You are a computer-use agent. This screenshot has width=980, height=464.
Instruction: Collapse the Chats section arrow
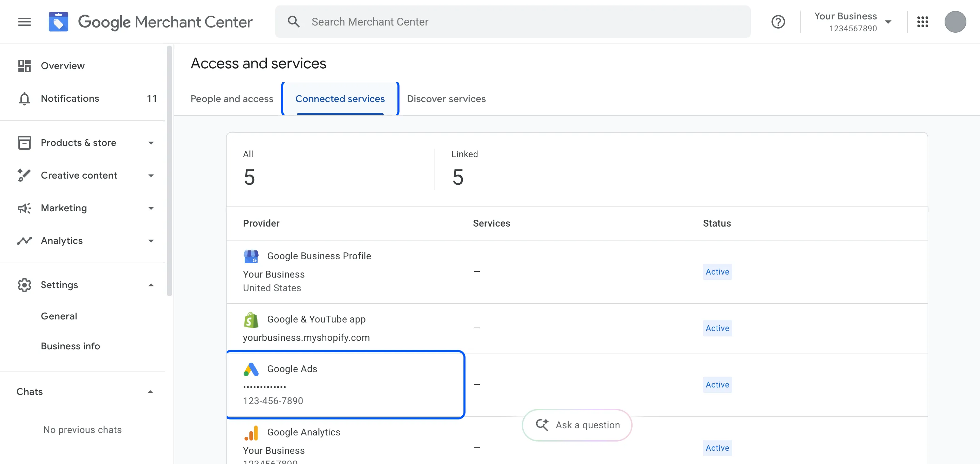151,392
